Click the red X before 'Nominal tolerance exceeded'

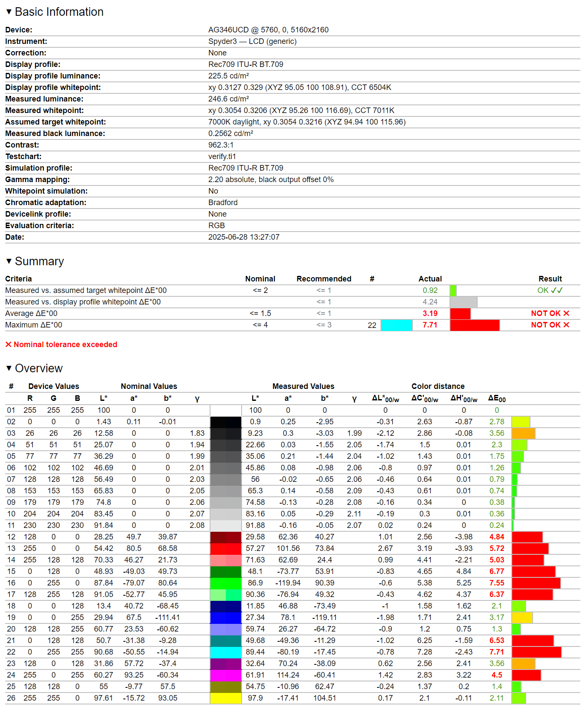click(8, 345)
